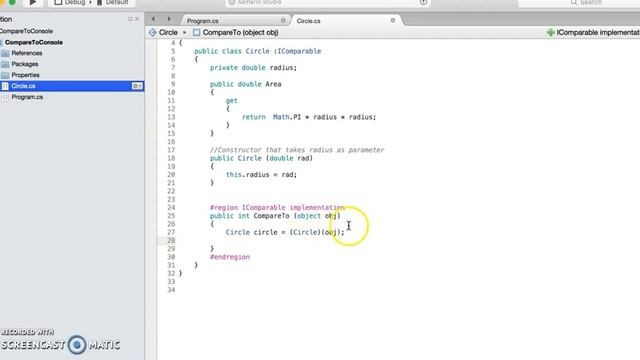The height and width of the screenshot is (360, 640).
Task: Click the Packages folder icon
Action: point(5,64)
